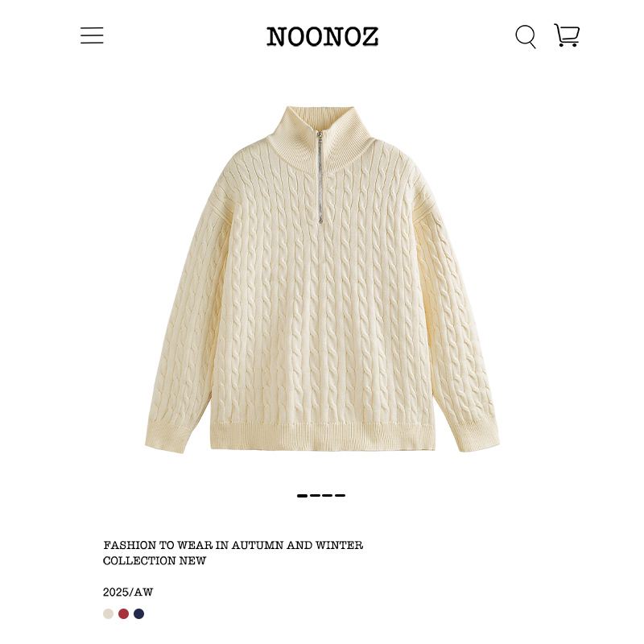Screen dimensions: 644x644
Task: Click the 'COLLECTION NEW' text line
Action: [x=155, y=560]
